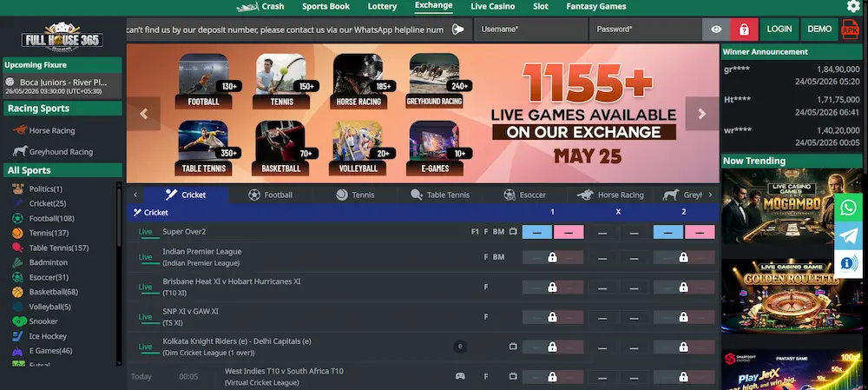Open Fantasy Games menu
Screen dimensions: 868x390
(596, 7)
